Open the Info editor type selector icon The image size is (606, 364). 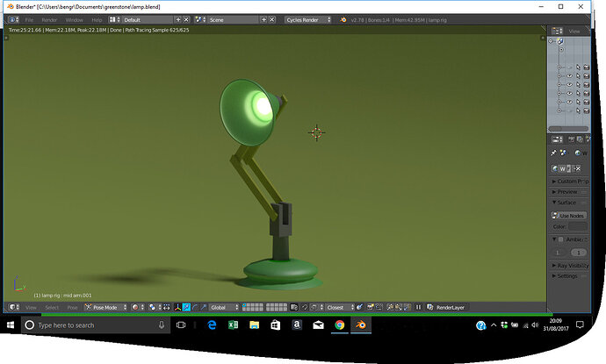coord(13,19)
